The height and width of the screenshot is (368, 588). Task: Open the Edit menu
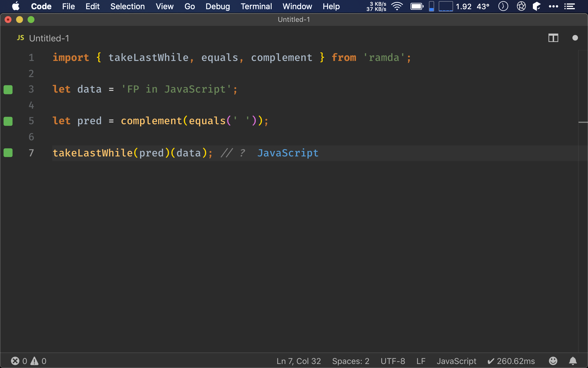[x=92, y=6]
